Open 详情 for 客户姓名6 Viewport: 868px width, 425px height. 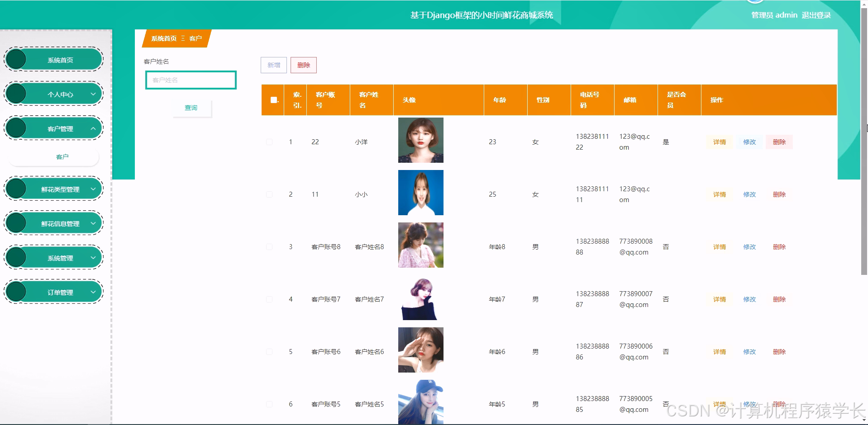tap(720, 352)
